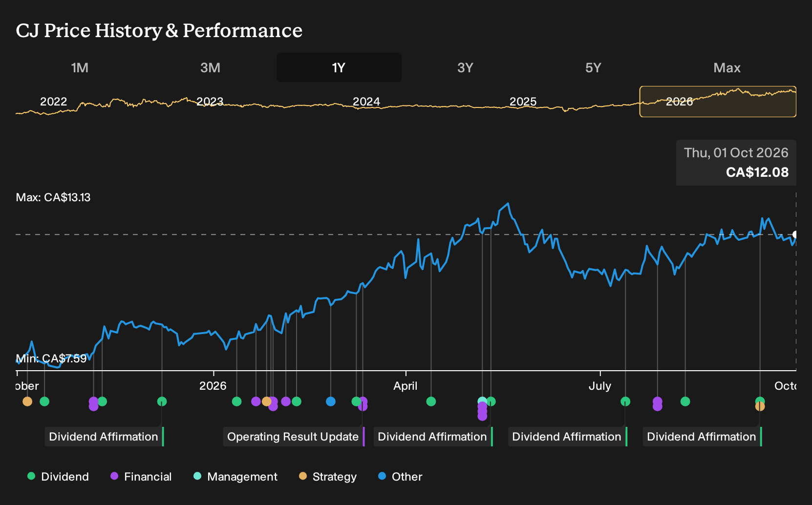
Task: Click the white current-price marker on the chart line
Action: [795, 235]
